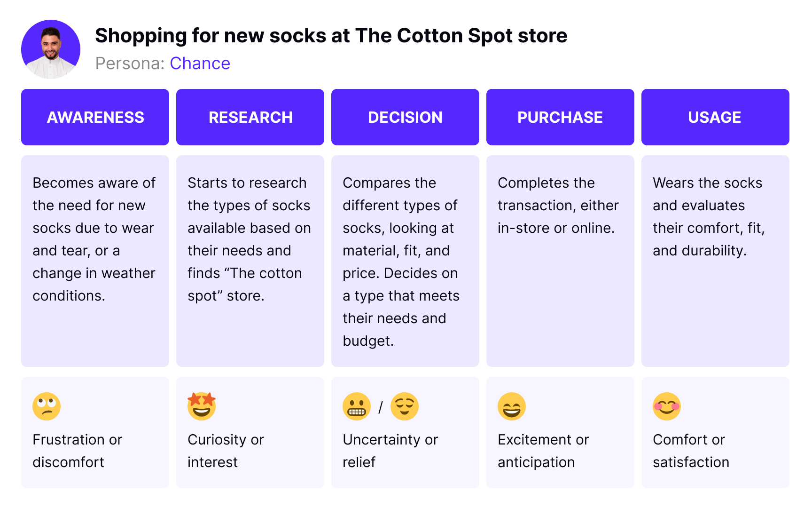
Task: Click the 'Shopping for new socks' title
Action: tap(331, 36)
